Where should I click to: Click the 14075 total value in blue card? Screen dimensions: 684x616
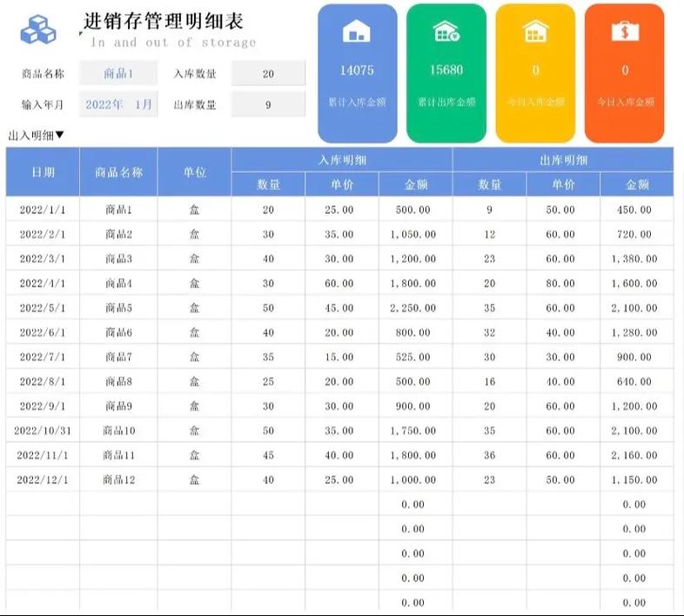(357, 70)
